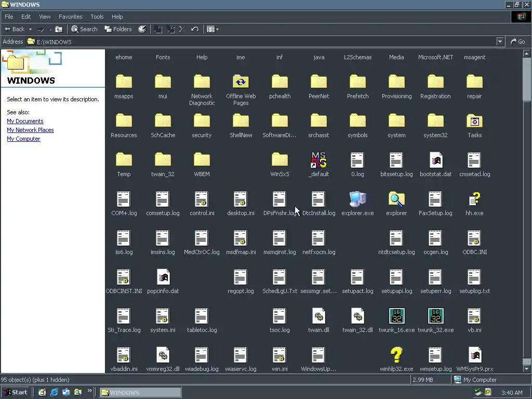Select the Fonts folder label
The image size is (532, 399).
coord(163,57)
